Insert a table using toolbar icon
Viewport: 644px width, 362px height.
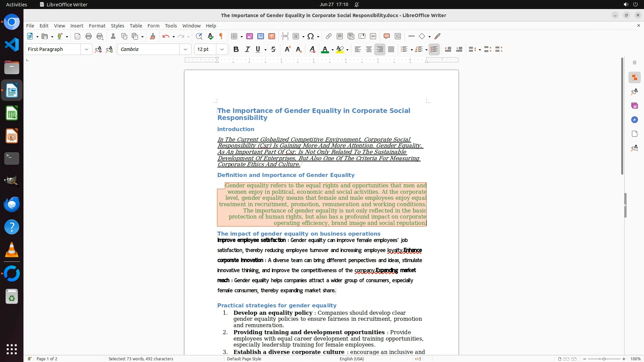pyautogui.click(x=234, y=36)
